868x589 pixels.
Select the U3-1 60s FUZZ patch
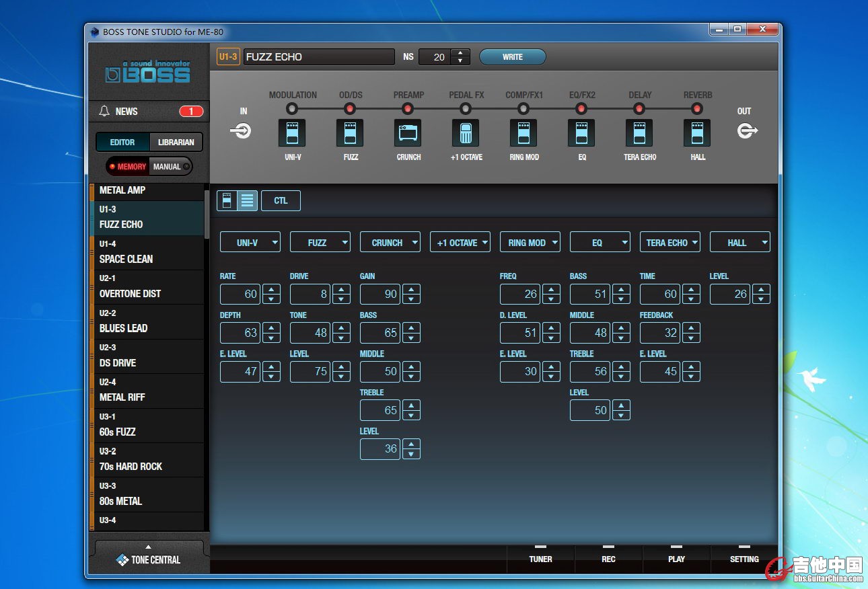click(x=147, y=425)
